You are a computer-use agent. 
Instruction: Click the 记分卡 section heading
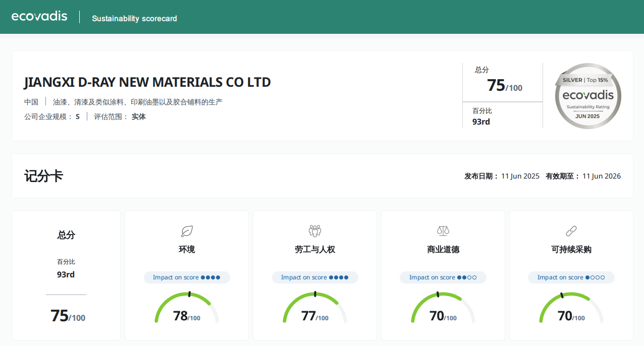[x=43, y=176]
